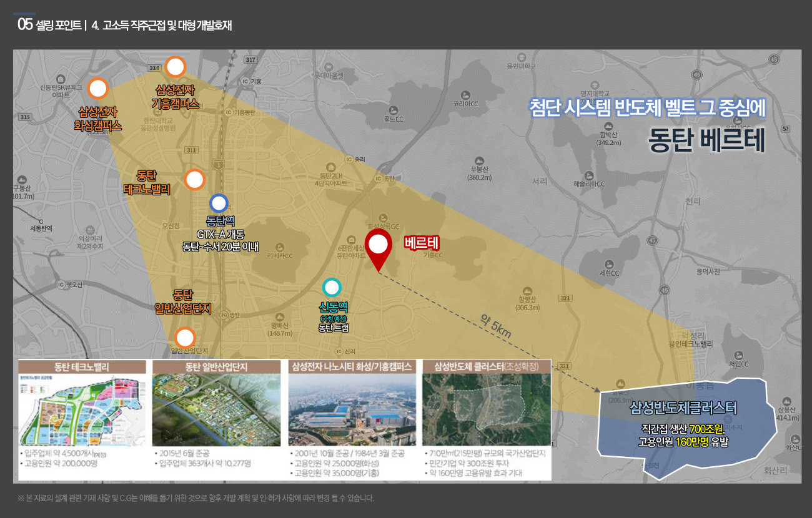
Task: Click the yellow 700조원 highlighted figure
Action: (x=707, y=429)
